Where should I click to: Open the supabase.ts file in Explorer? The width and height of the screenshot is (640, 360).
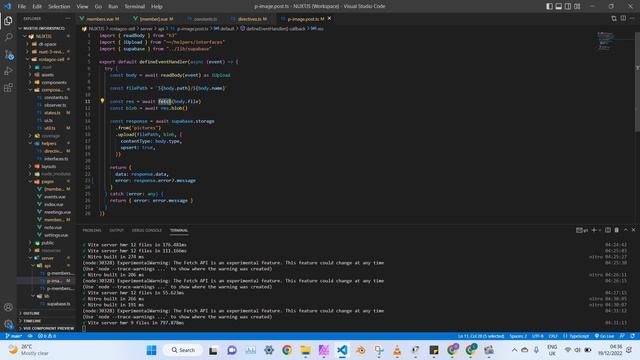tap(58, 304)
